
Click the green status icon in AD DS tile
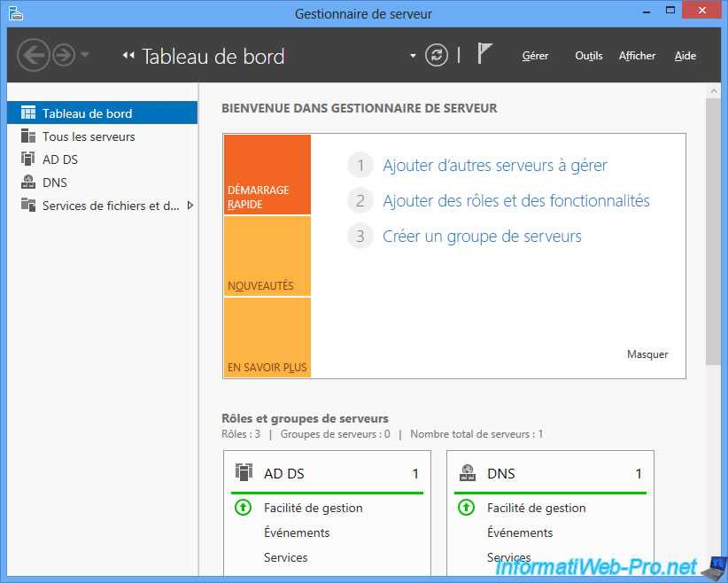coord(244,508)
